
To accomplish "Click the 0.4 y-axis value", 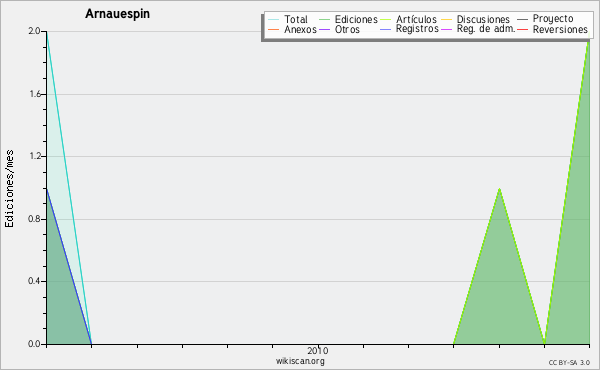I will pos(34,281).
